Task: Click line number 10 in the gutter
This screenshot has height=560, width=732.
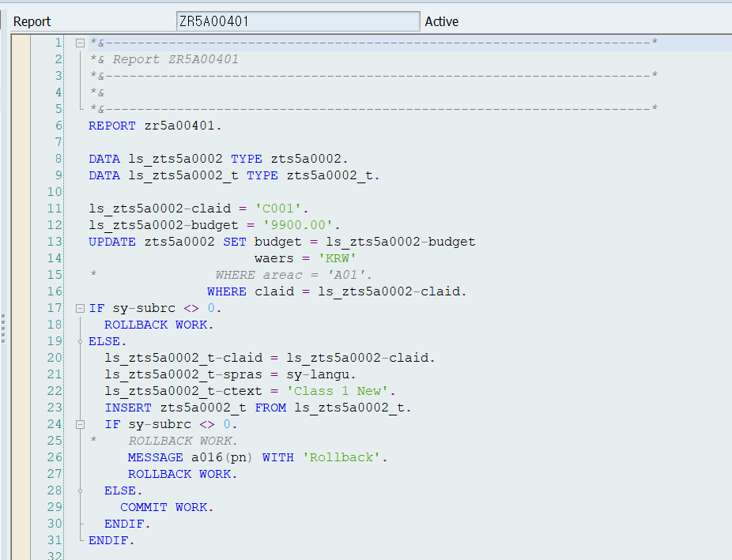Action: click(55, 192)
